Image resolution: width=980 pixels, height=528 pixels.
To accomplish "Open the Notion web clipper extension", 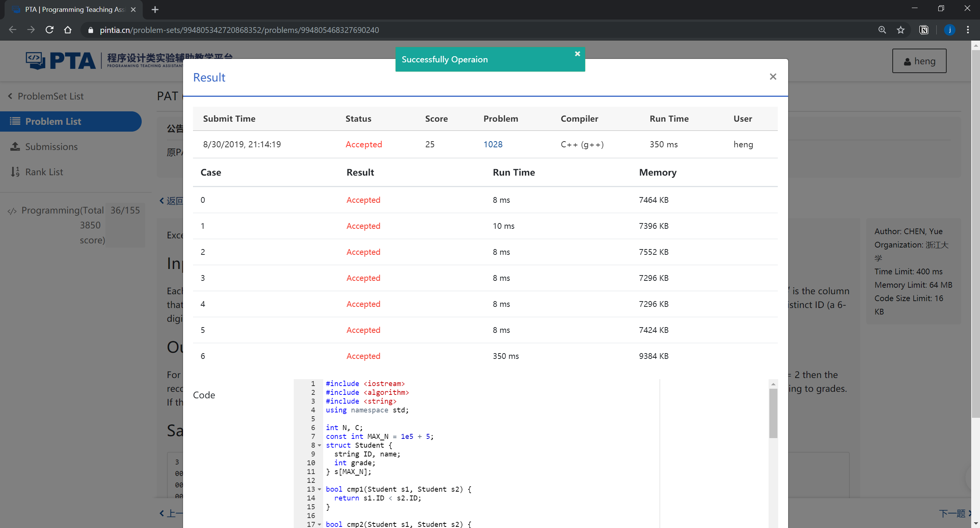I will point(924,30).
